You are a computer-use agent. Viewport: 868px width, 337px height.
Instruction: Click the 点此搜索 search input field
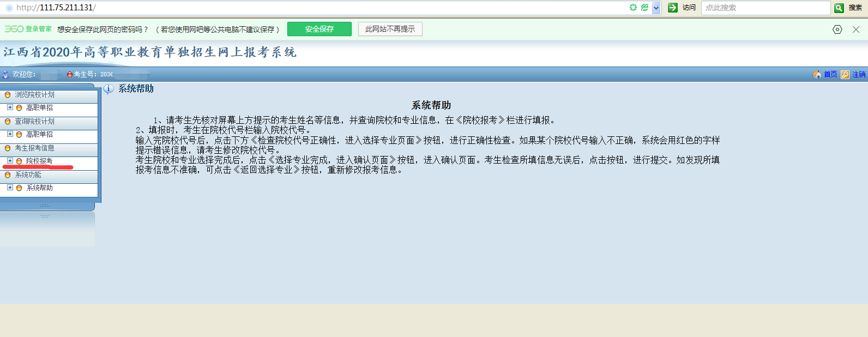pos(764,8)
